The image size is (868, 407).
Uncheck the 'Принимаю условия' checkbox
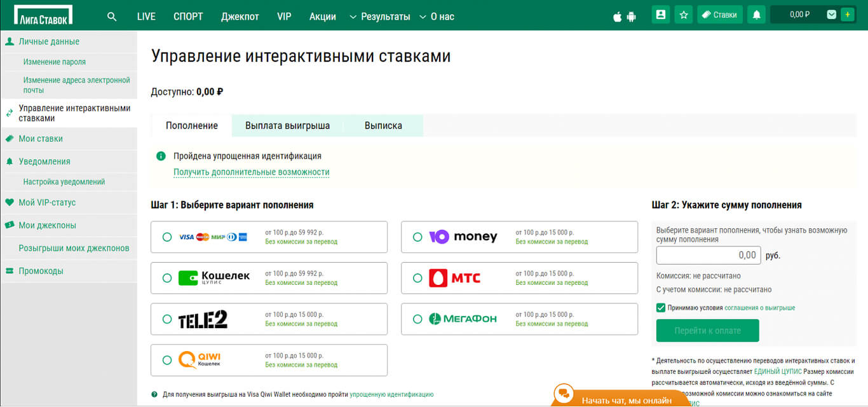[661, 308]
